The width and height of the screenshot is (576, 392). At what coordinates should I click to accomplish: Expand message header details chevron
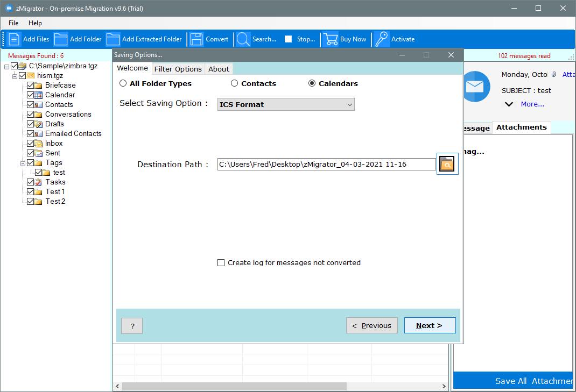point(509,104)
